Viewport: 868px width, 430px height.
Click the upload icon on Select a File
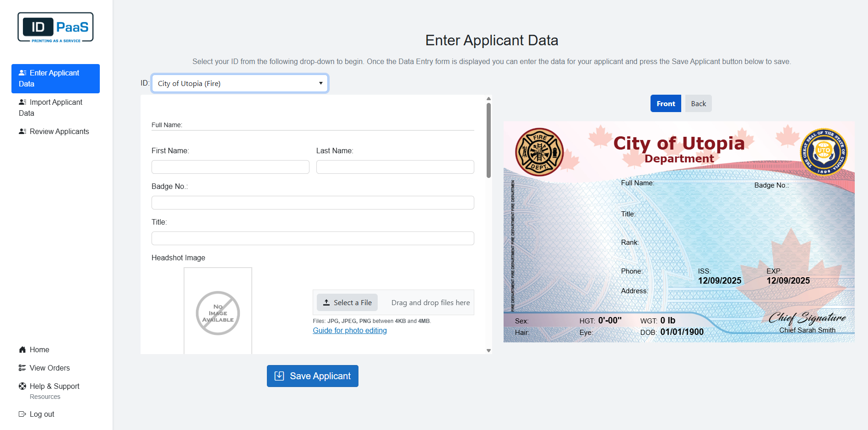pyautogui.click(x=326, y=302)
